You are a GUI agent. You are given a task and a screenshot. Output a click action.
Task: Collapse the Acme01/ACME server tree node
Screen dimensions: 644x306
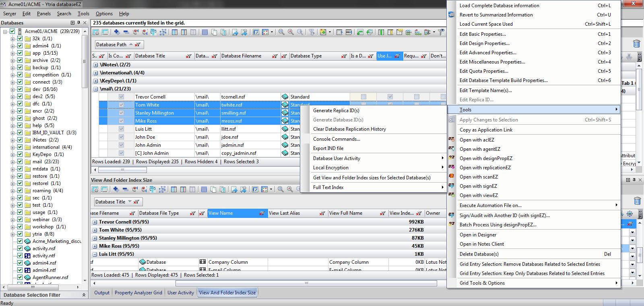click(5, 31)
